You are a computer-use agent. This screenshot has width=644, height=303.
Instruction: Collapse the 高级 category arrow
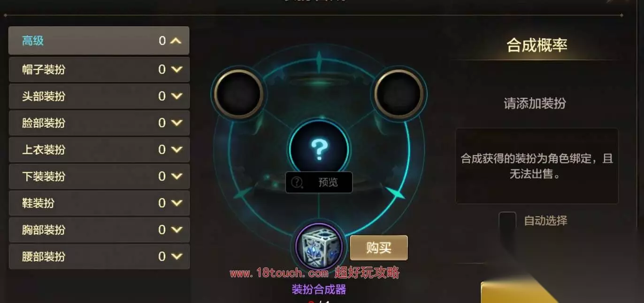click(176, 41)
